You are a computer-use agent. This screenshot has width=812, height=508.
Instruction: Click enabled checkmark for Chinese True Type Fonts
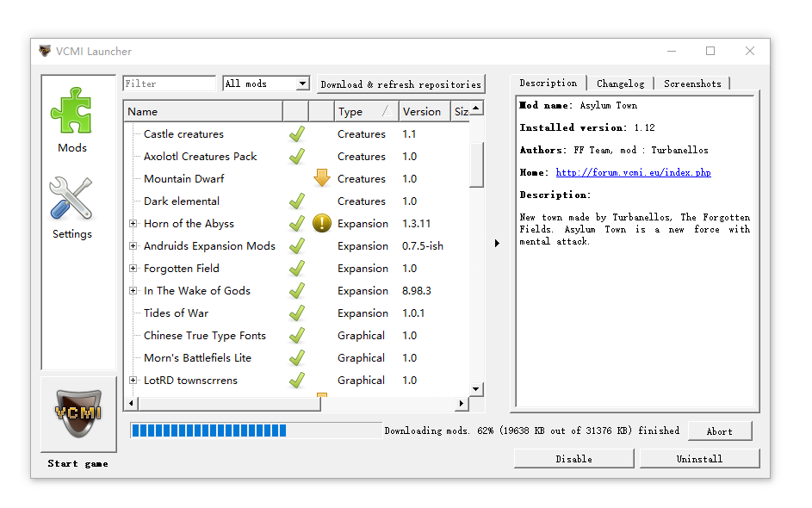[x=296, y=336]
